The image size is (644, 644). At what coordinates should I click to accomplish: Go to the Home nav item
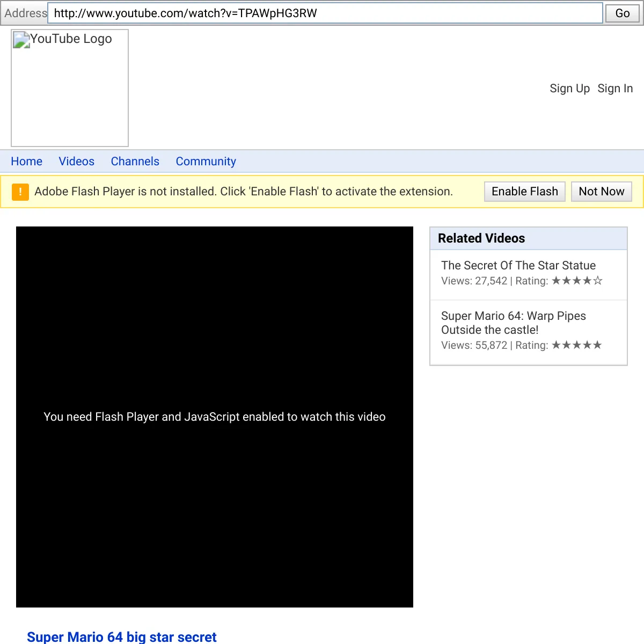point(26,162)
